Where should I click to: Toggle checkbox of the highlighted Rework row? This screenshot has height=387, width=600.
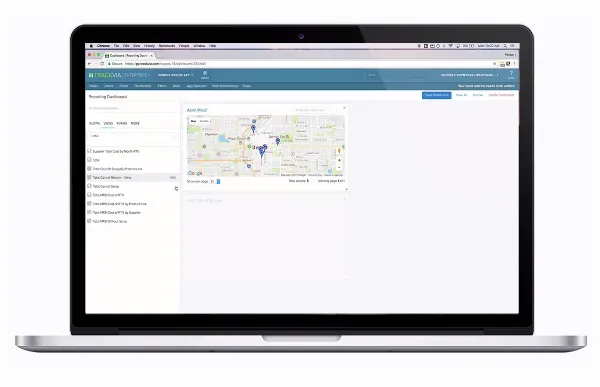click(89, 177)
